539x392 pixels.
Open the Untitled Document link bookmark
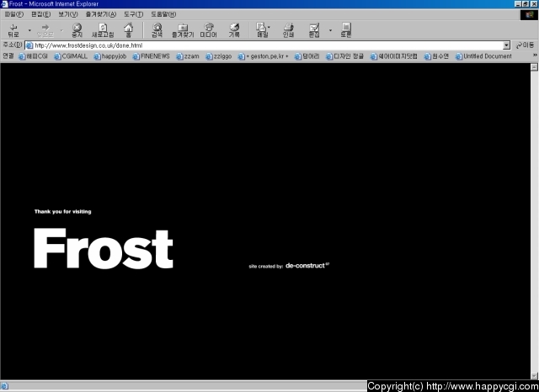pyautogui.click(x=483, y=56)
